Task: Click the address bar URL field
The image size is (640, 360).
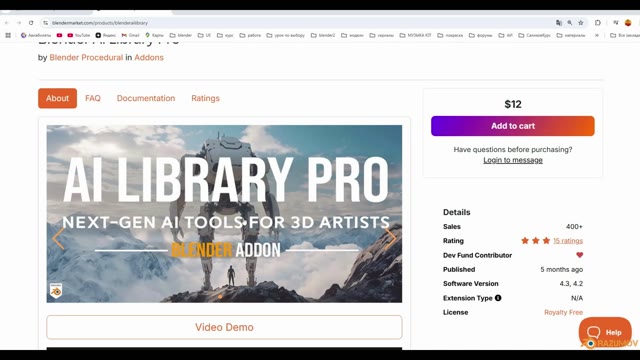Action: pyautogui.click(x=298, y=23)
